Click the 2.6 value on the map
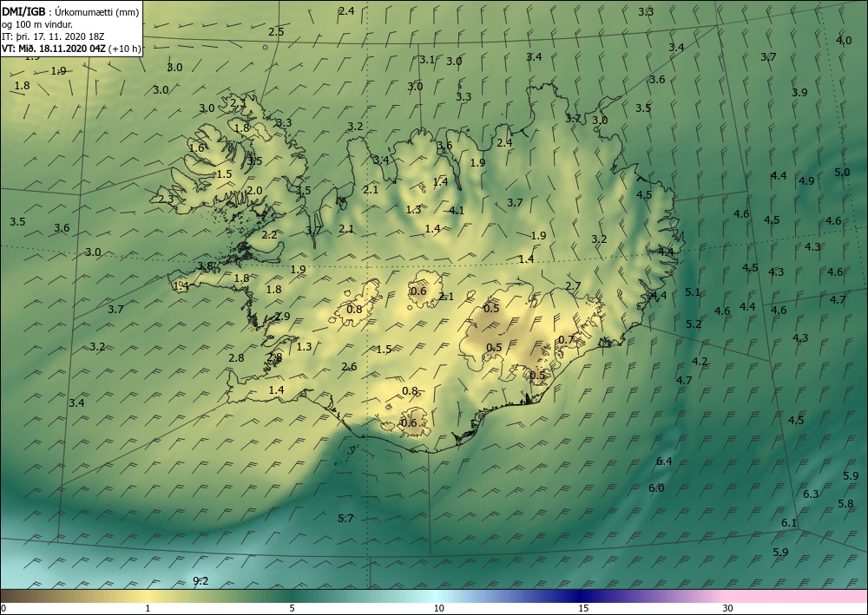 pos(349,367)
